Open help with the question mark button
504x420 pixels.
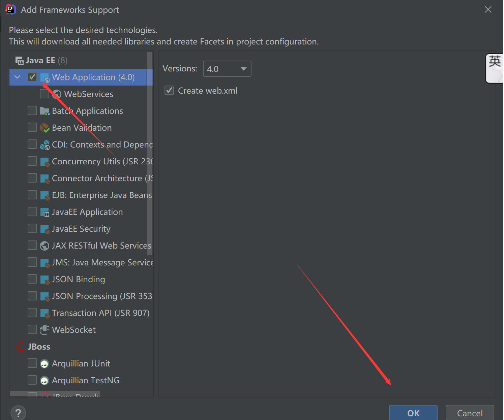coord(18,413)
